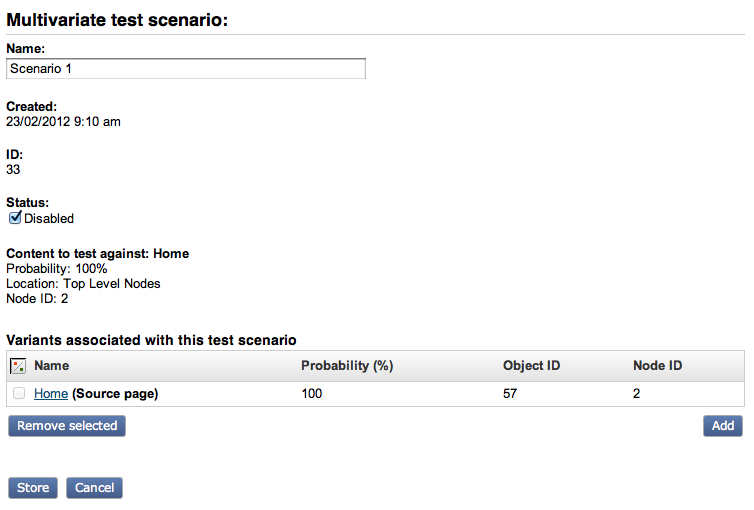Select the Home variant row checkbox
The height and width of the screenshot is (510, 754).
tap(19, 394)
